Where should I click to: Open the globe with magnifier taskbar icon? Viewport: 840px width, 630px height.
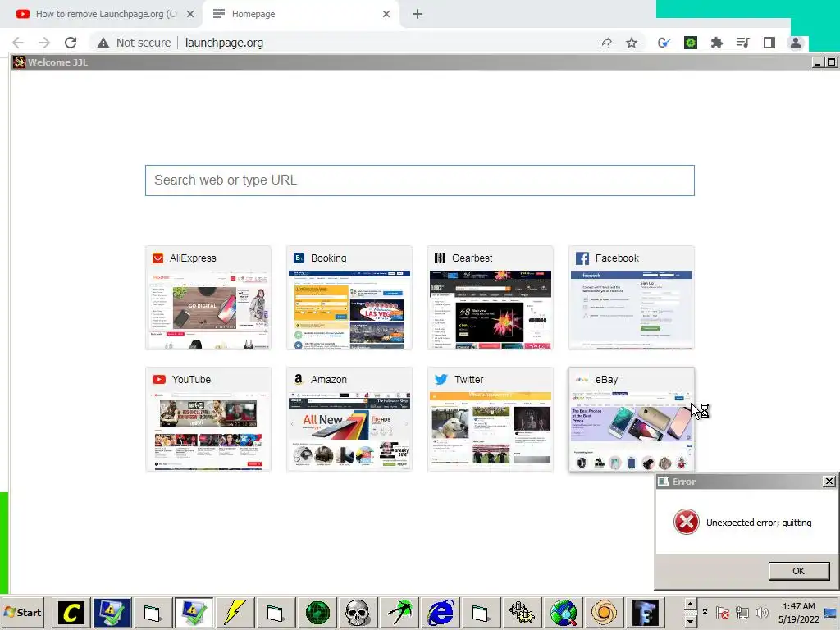click(x=564, y=612)
